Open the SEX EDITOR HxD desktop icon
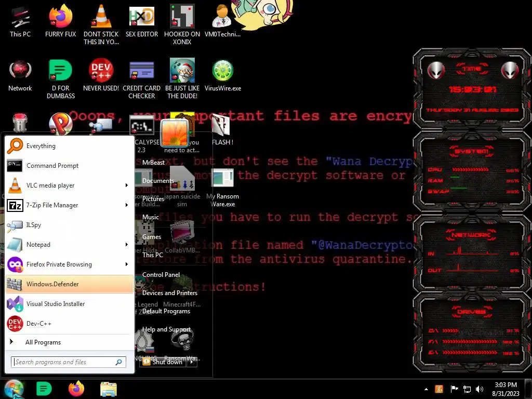This screenshot has width=532, height=399. 141,21
